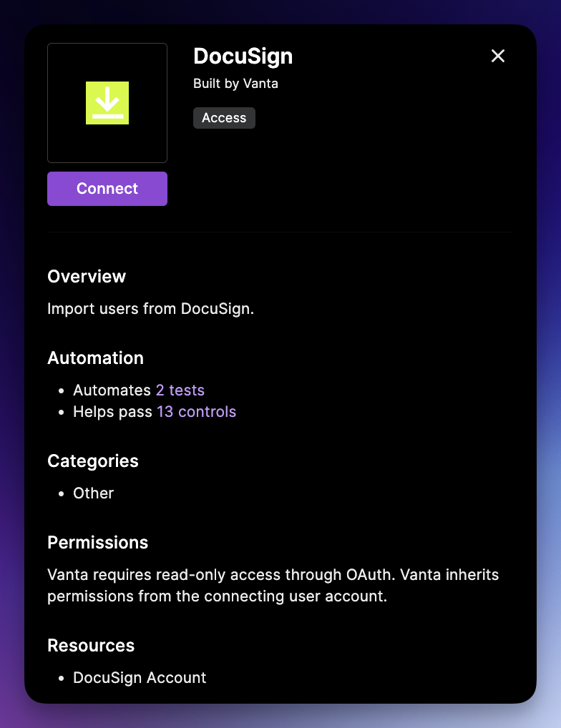
Task: Close the DocuSign integration dialog
Action: coord(498,56)
